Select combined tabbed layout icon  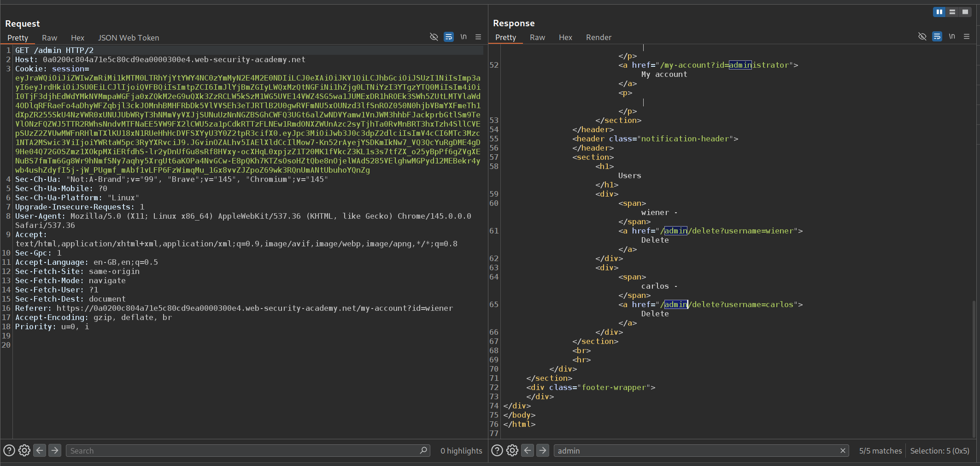965,12
